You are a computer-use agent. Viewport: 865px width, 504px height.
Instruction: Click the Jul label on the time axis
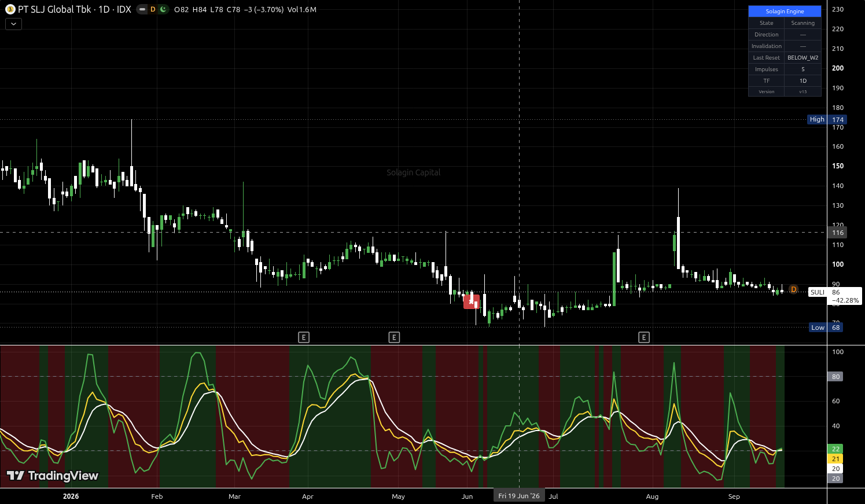pos(554,496)
